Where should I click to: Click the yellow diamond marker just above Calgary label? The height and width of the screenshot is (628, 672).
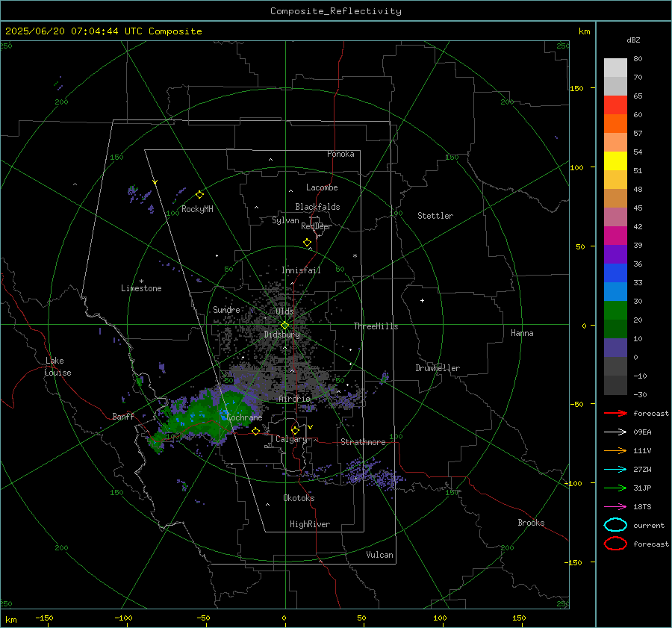[x=295, y=430]
